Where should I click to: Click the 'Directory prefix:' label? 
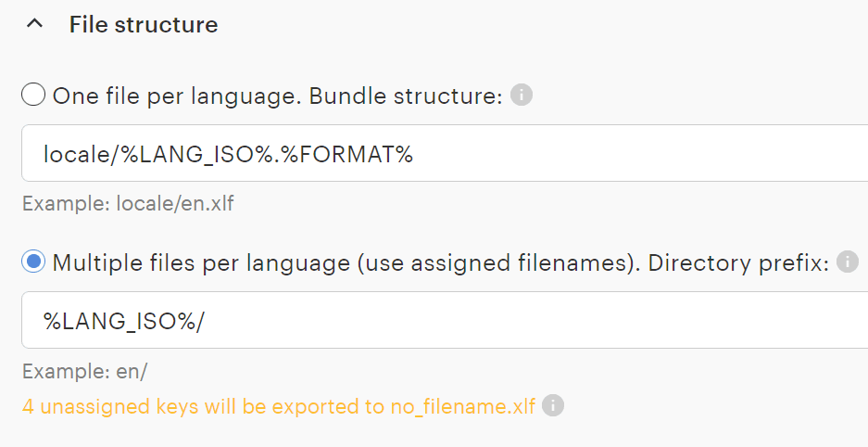(x=738, y=262)
